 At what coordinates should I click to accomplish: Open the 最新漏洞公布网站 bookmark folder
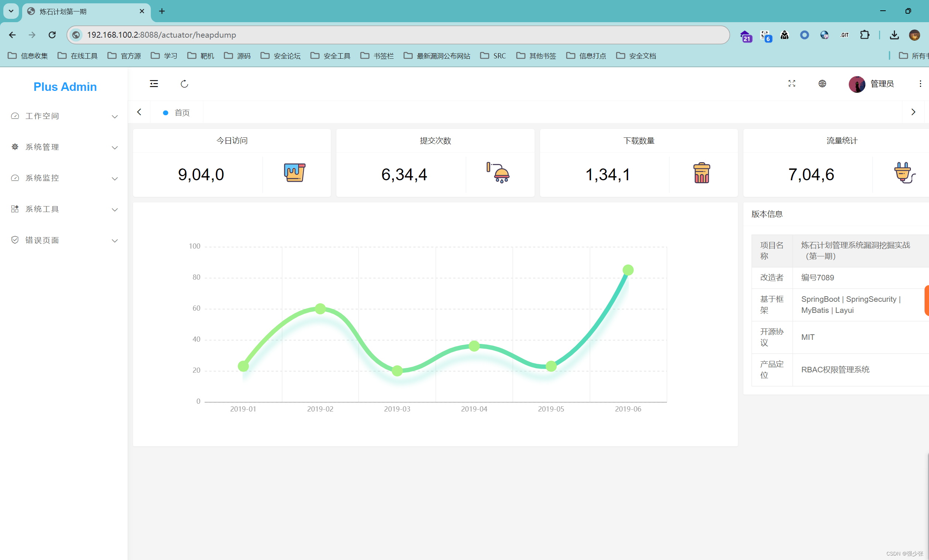(x=437, y=56)
